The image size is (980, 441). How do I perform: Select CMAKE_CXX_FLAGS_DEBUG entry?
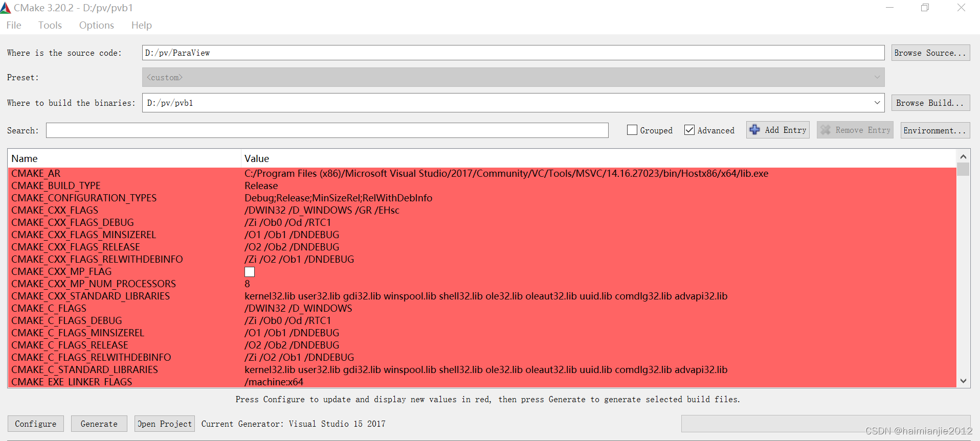click(x=73, y=223)
